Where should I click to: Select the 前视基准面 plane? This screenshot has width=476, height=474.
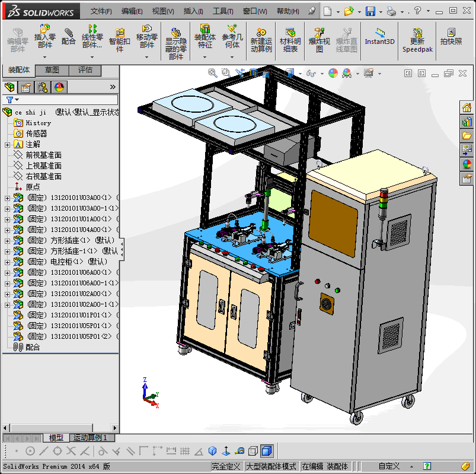coord(43,155)
